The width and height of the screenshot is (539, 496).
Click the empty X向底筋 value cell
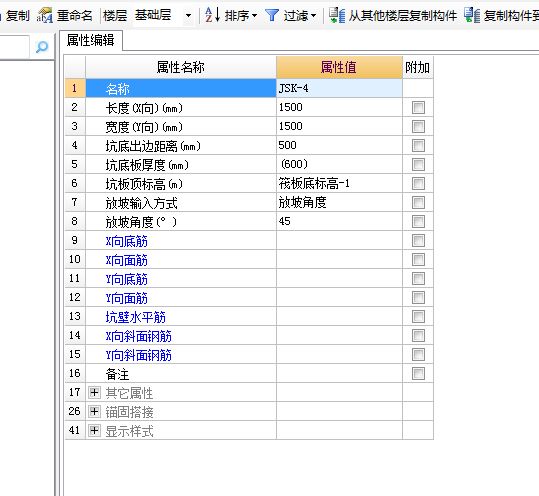[x=339, y=241]
